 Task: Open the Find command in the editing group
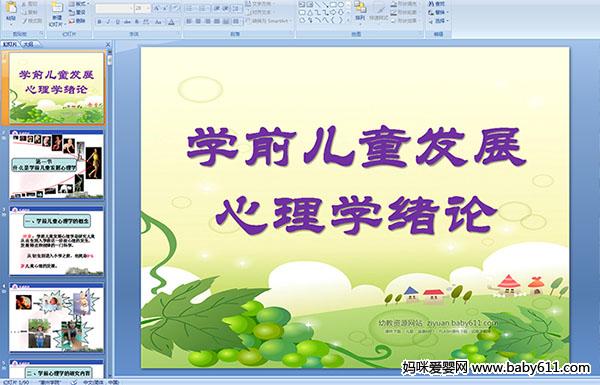click(437, 4)
